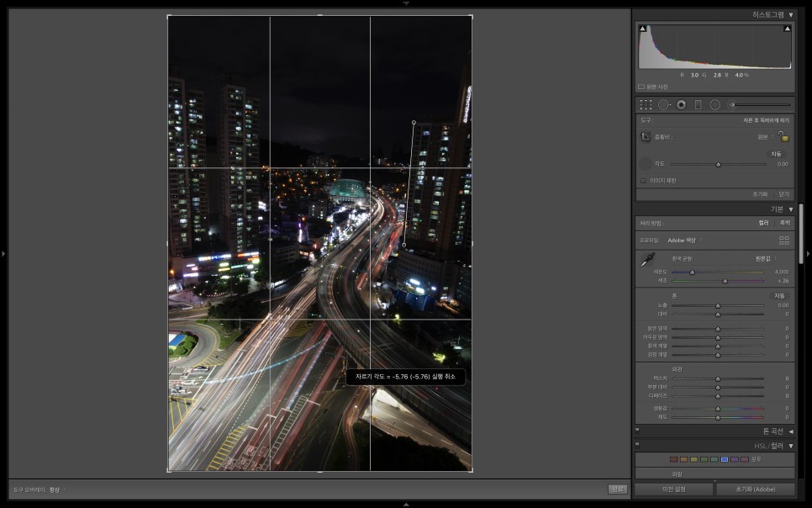This screenshot has height=508, width=812.
Task: Click 닫기 to close the crop panel
Action: click(x=784, y=194)
